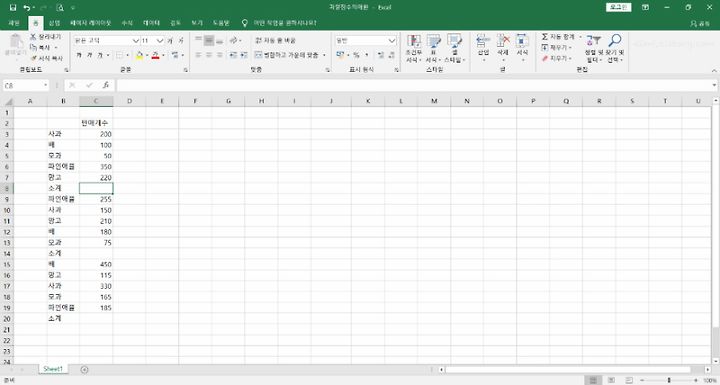Expand the formula bar
The height and width of the screenshot is (385, 720).
tap(714, 85)
